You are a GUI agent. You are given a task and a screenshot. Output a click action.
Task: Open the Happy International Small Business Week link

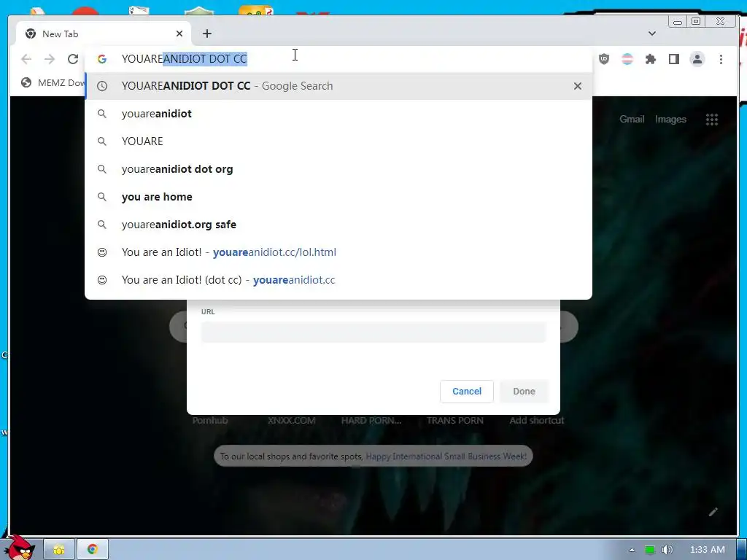tap(446, 456)
